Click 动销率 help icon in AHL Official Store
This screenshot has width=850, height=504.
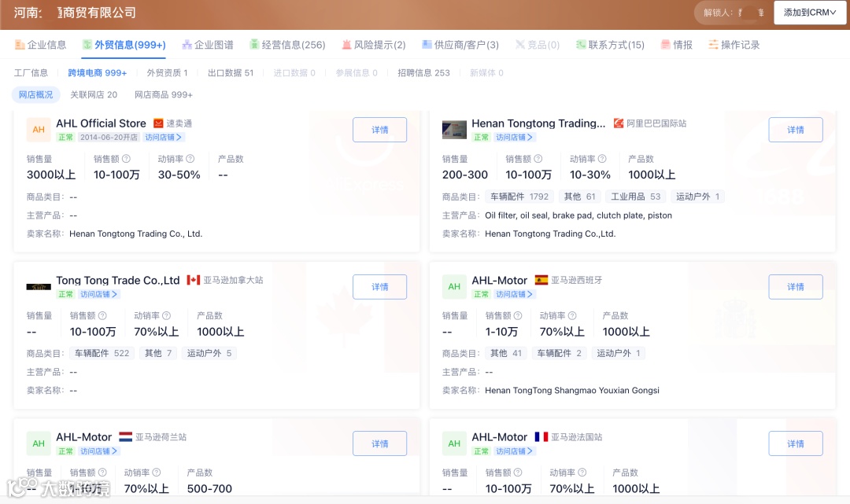click(x=190, y=159)
